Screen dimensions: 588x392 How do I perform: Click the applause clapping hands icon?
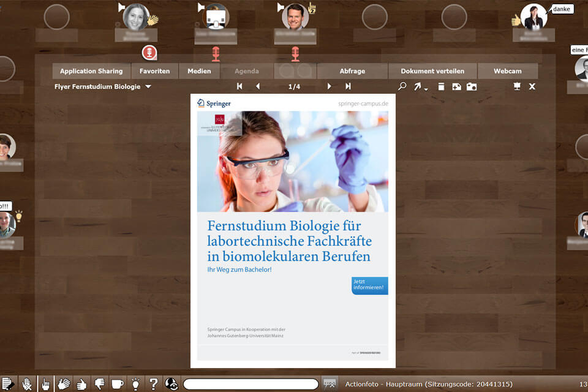point(64,384)
